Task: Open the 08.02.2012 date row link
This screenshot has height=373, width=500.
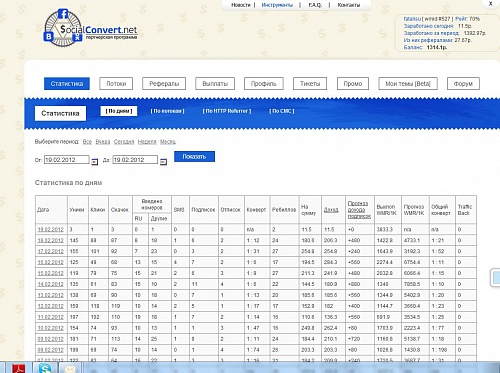Action: 50,350
